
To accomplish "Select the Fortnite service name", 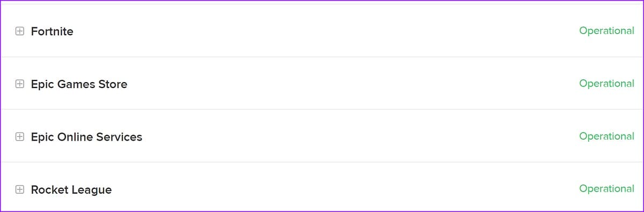I will 52,32.
